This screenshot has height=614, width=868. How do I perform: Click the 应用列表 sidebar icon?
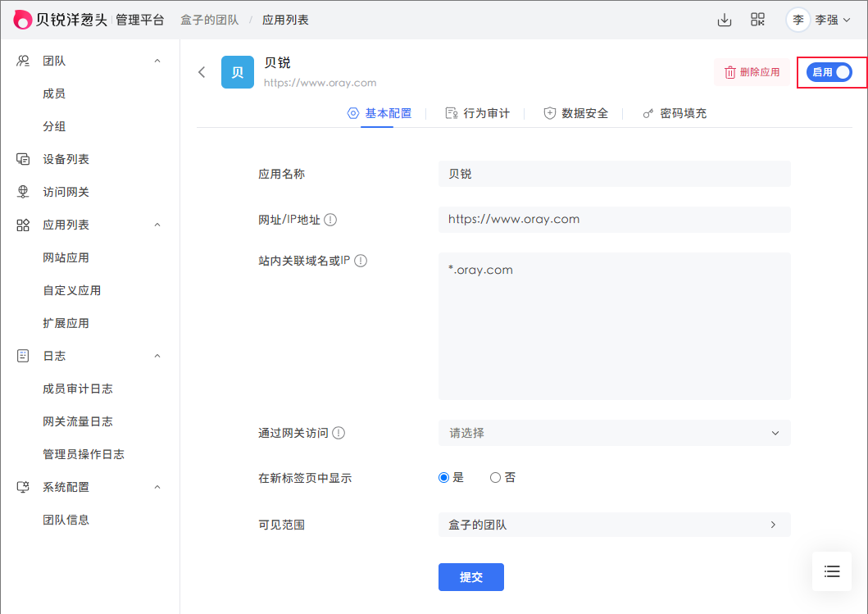coord(23,225)
